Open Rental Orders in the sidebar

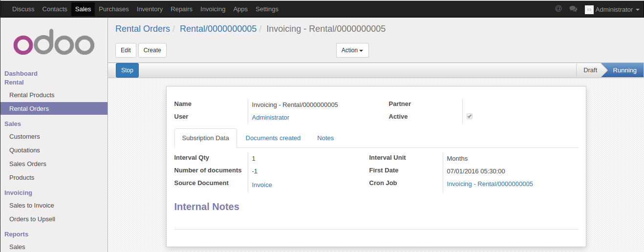54,109
